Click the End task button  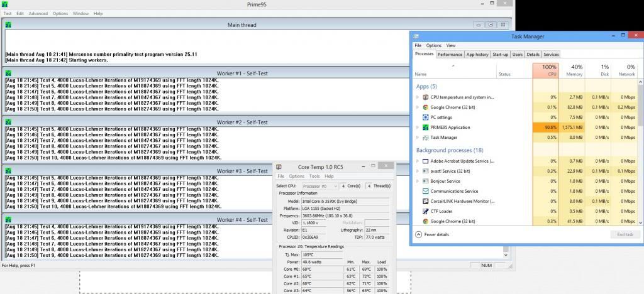pos(625,234)
